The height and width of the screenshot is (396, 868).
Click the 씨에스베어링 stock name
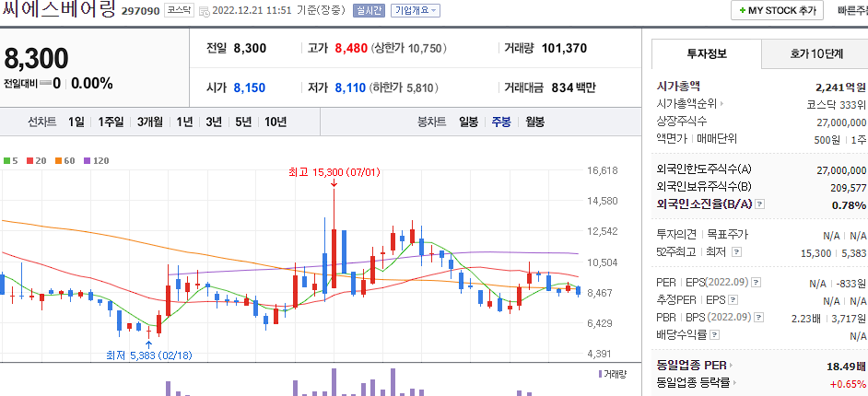tap(58, 10)
